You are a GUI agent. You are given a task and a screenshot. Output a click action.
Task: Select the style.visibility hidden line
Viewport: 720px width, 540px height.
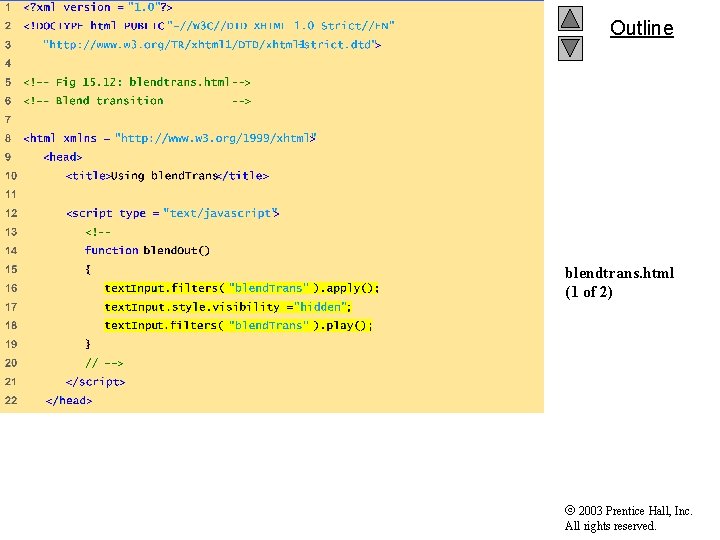[x=228, y=307]
